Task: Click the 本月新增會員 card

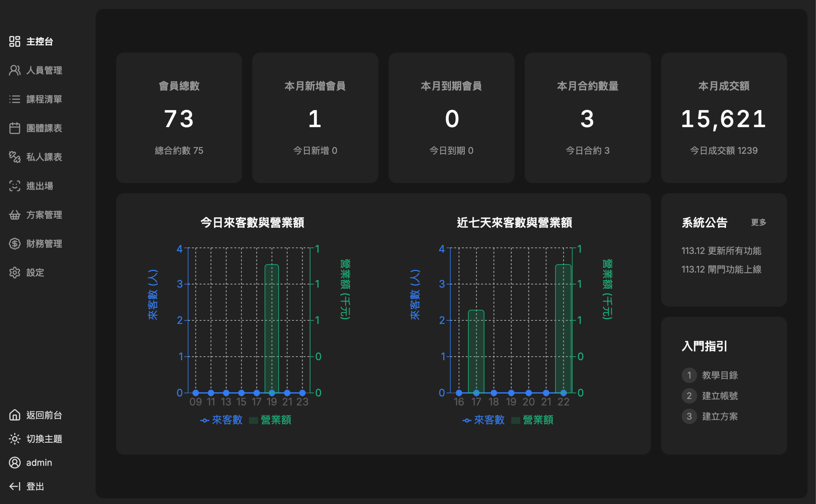Action: click(x=315, y=118)
